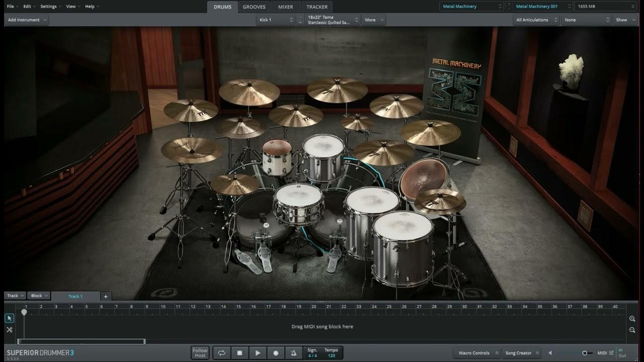Toggle the metronome

(293, 353)
